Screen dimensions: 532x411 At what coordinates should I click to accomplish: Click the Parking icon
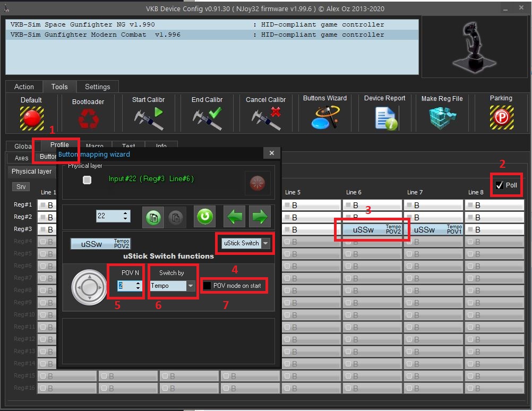(x=501, y=118)
